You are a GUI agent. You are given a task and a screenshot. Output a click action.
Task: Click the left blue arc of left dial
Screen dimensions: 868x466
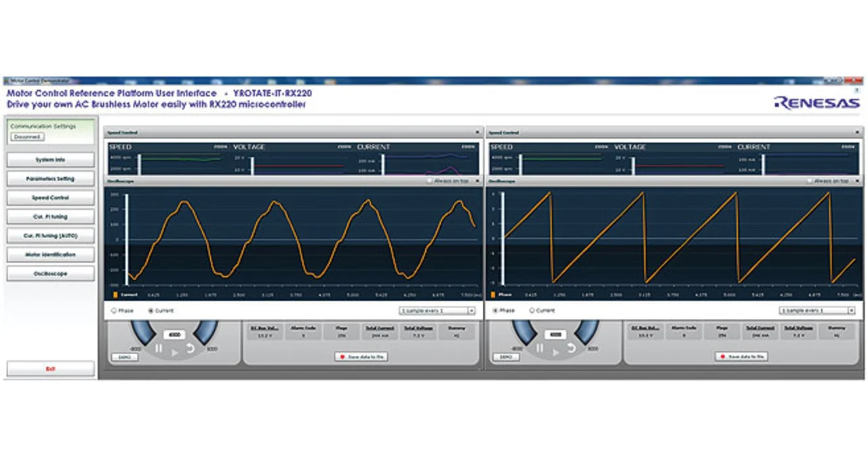coord(142,332)
